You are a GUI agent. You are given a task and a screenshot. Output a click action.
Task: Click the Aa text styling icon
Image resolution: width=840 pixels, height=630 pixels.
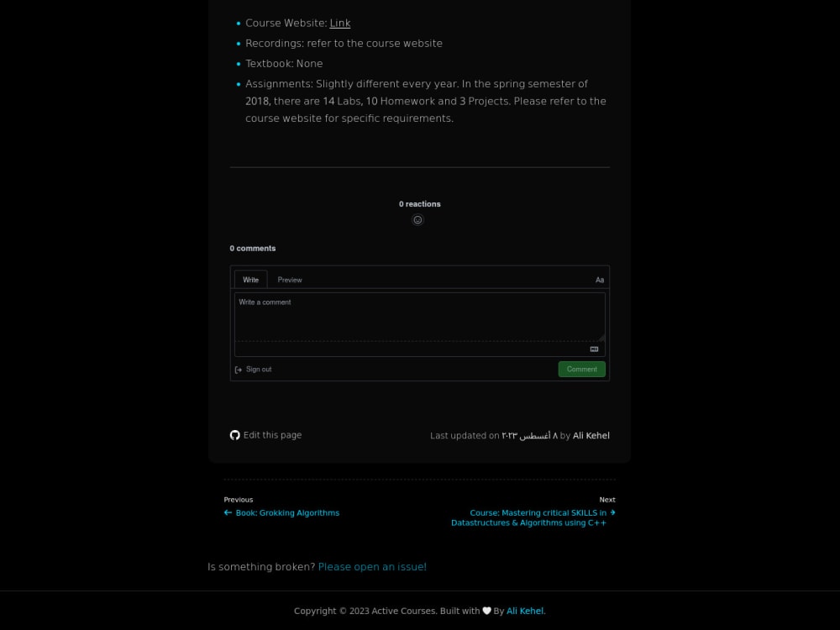coord(599,280)
